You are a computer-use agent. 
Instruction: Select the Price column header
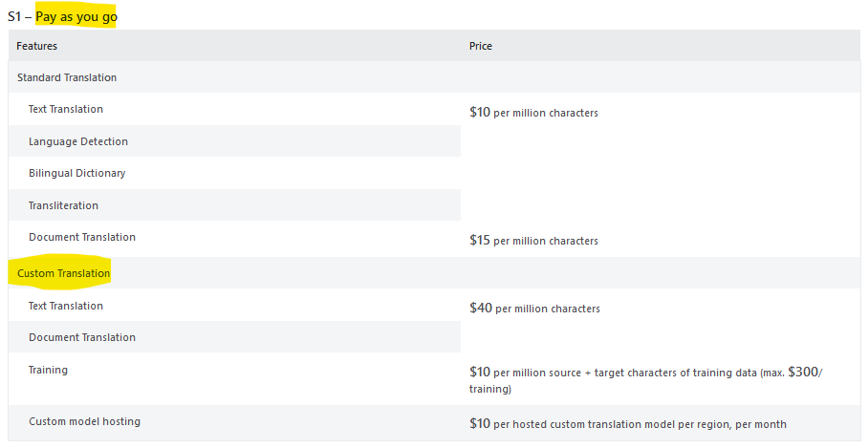(481, 46)
